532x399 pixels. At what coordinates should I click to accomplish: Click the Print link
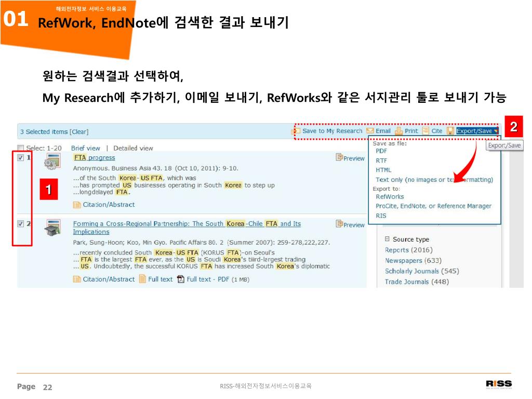pyautogui.click(x=411, y=131)
